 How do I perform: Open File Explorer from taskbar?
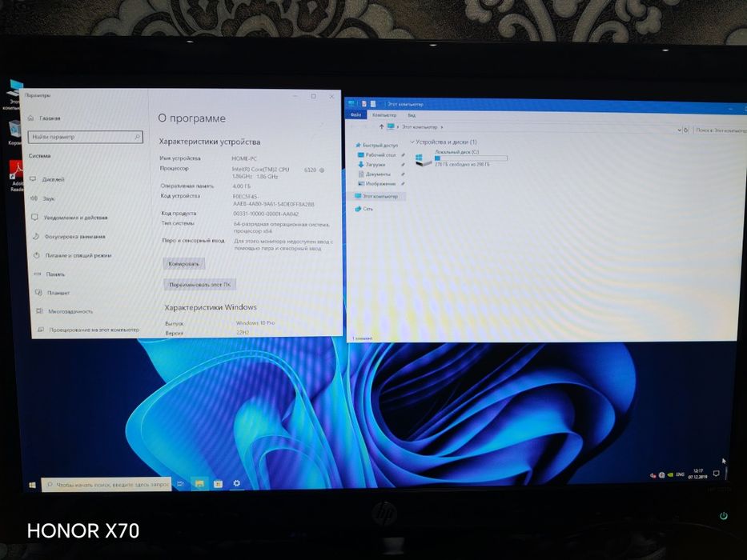(199, 484)
